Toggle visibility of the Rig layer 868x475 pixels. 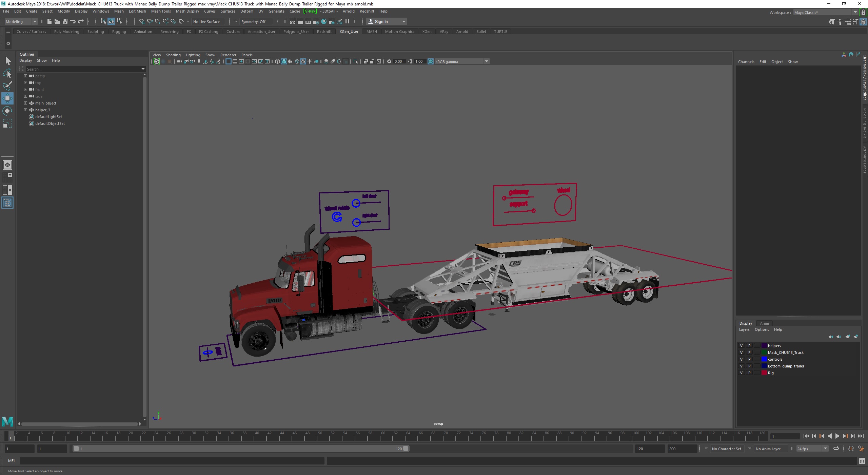click(741, 373)
